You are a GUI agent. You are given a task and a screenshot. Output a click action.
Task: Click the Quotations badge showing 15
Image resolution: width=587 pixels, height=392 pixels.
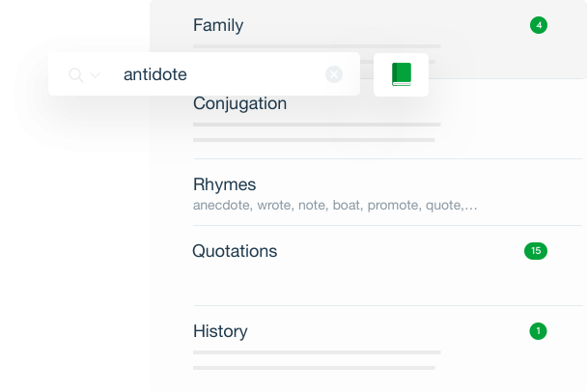[536, 251]
